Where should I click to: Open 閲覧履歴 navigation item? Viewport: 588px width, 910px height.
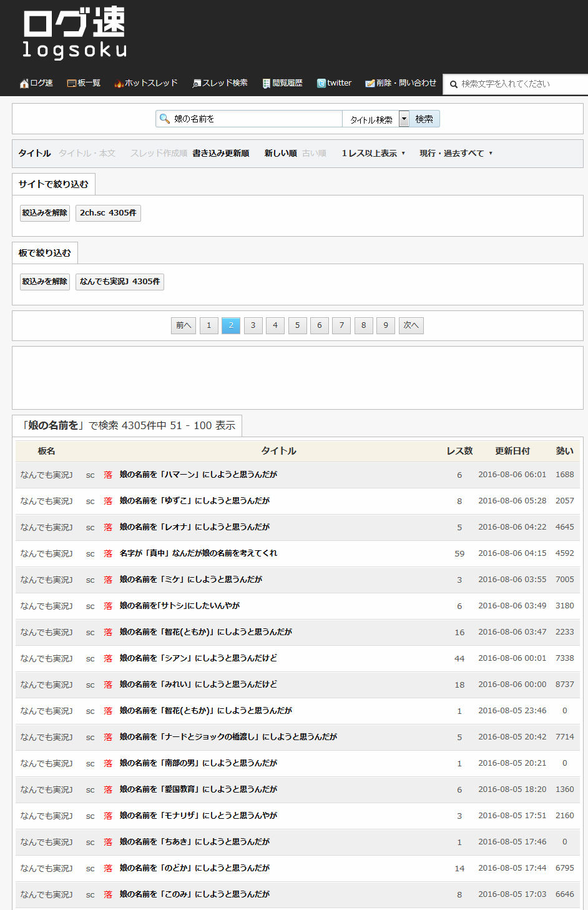(287, 83)
